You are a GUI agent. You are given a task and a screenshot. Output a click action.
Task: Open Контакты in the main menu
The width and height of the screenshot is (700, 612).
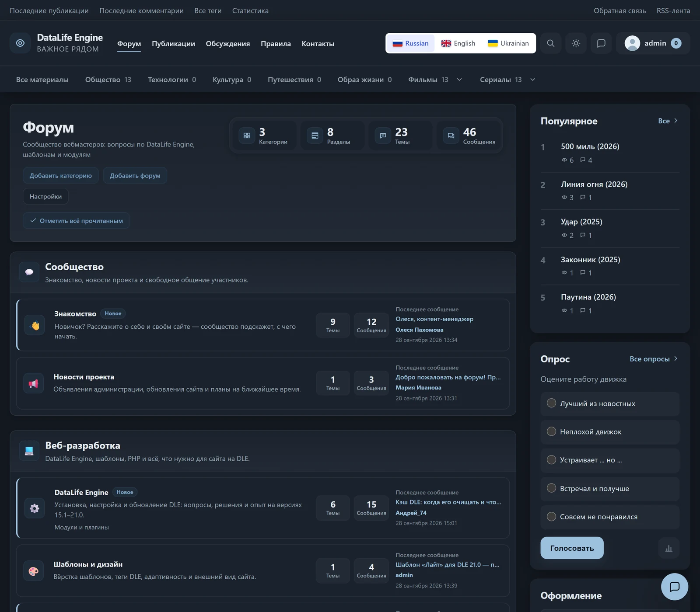tap(318, 44)
